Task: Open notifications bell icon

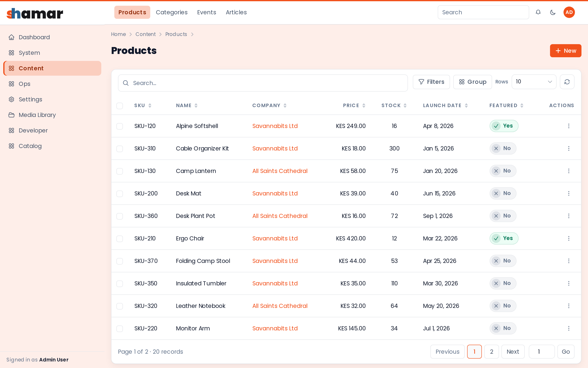Action: [x=538, y=12]
